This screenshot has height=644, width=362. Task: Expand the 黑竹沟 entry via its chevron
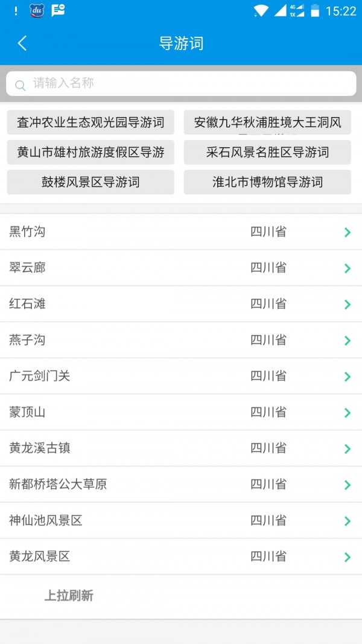[x=348, y=232]
